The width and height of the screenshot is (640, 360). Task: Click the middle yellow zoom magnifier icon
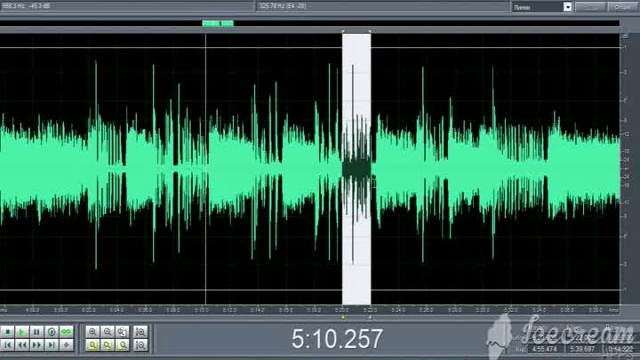pyautogui.click(x=107, y=345)
